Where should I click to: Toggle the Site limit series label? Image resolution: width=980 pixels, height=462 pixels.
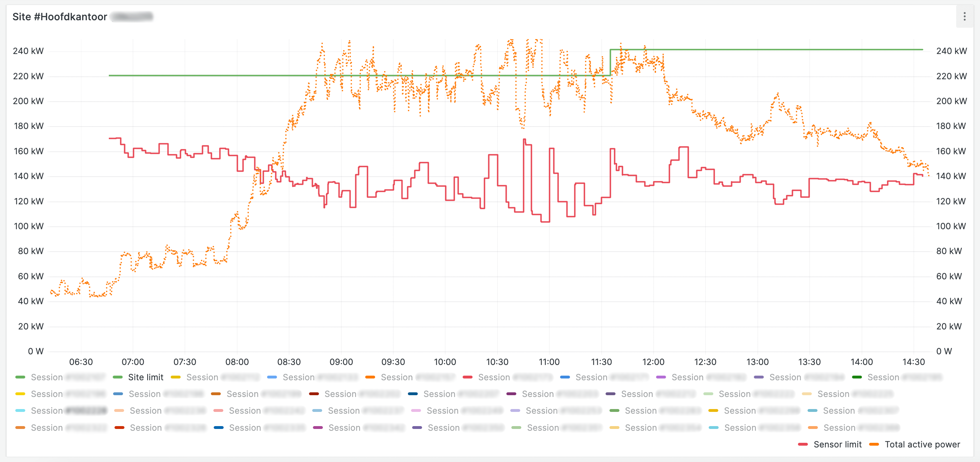(x=145, y=377)
